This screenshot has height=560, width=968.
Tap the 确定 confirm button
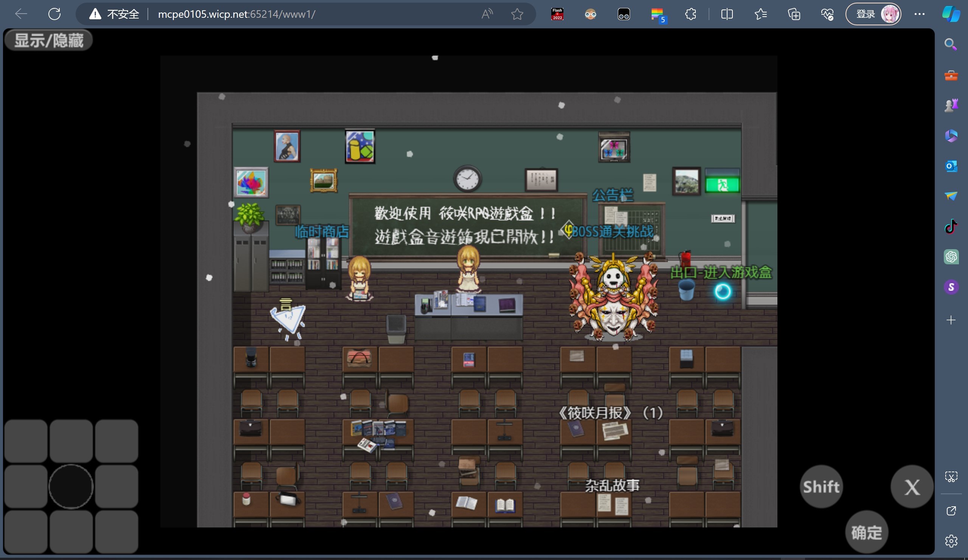click(867, 532)
